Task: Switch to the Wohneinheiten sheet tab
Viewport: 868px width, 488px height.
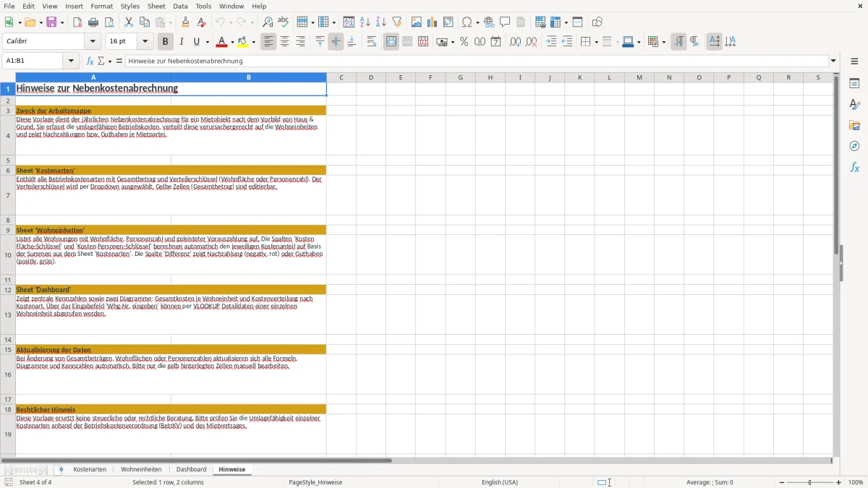Action: point(141,469)
